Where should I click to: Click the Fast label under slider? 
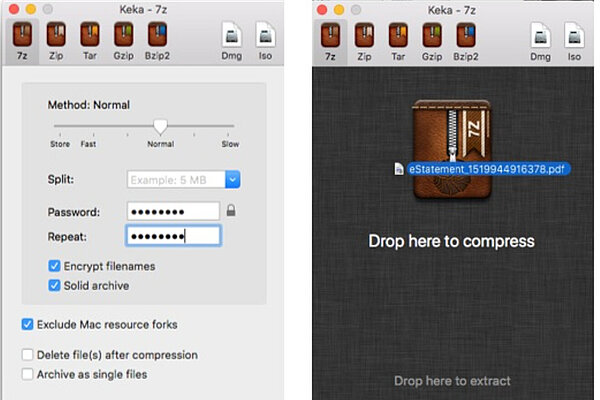click(x=88, y=144)
